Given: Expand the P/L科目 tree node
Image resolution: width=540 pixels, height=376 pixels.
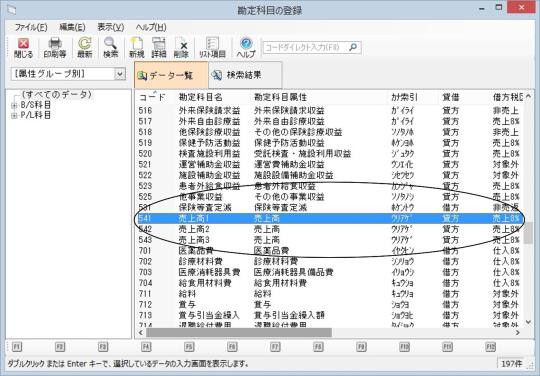Looking at the screenshot, I should coord(14,116).
